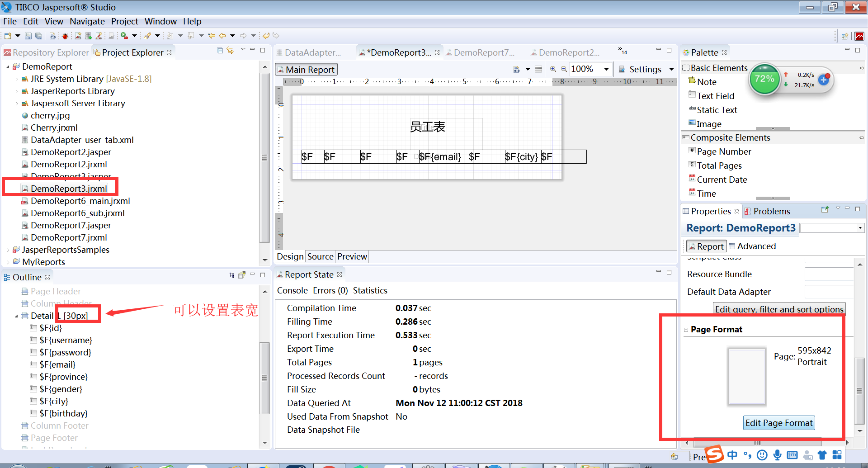Viewport: 868px width, 468px height.
Task: Expand the JRE System Library node
Action: (x=17, y=79)
